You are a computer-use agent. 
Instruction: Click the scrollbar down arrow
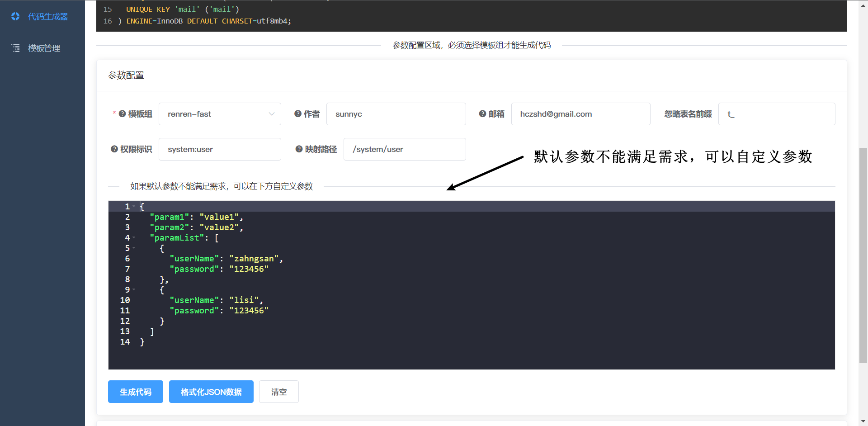coord(863,421)
